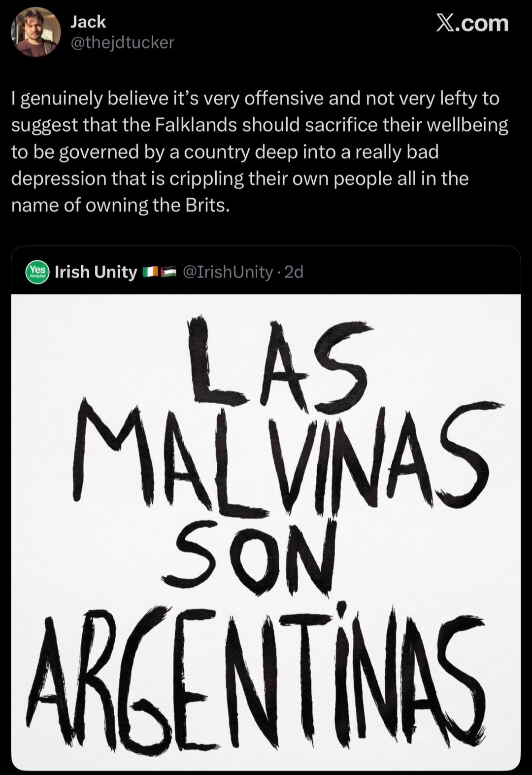
Task: Open the 2d timestamp of the quoted post
Action: [294, 272]
